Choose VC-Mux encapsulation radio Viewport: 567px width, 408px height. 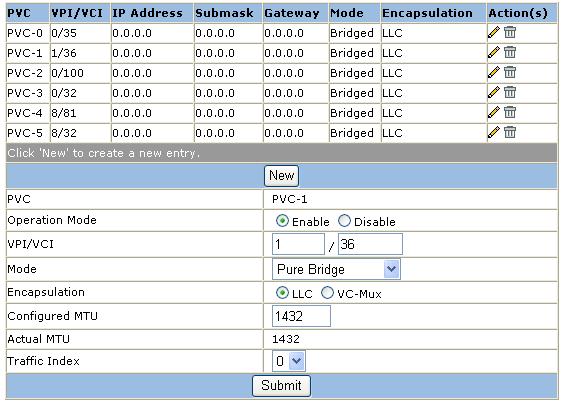328,293
